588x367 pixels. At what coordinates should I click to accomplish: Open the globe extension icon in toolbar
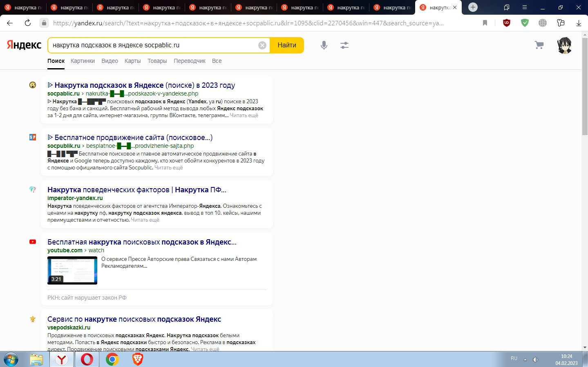(x=543, y=23)
